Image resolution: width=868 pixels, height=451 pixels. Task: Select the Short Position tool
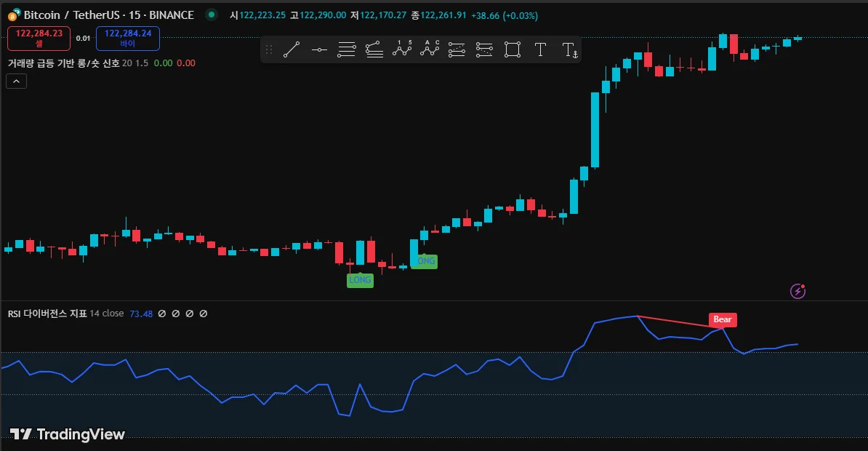[x=484, y=50]
